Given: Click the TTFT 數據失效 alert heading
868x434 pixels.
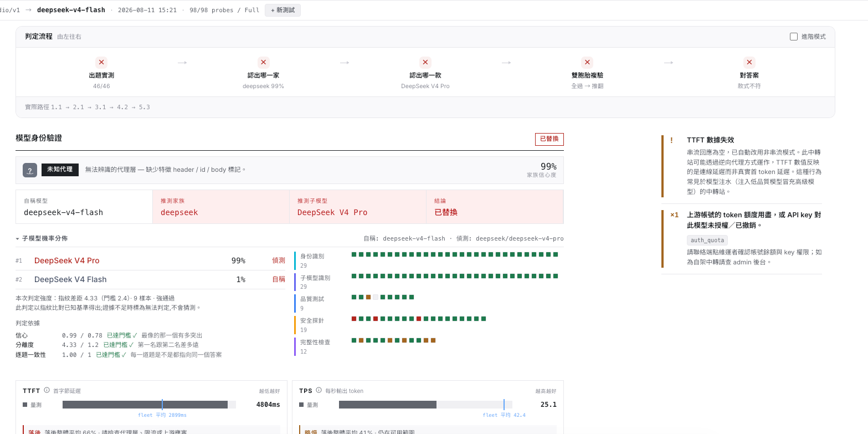Looking at the screenshot, I should tap(711, 140).
